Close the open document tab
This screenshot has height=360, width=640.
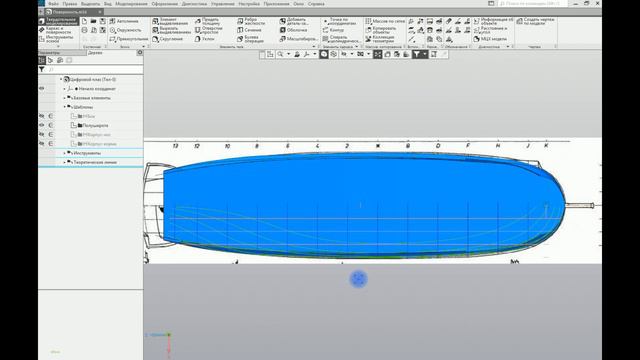coord(100,12)
